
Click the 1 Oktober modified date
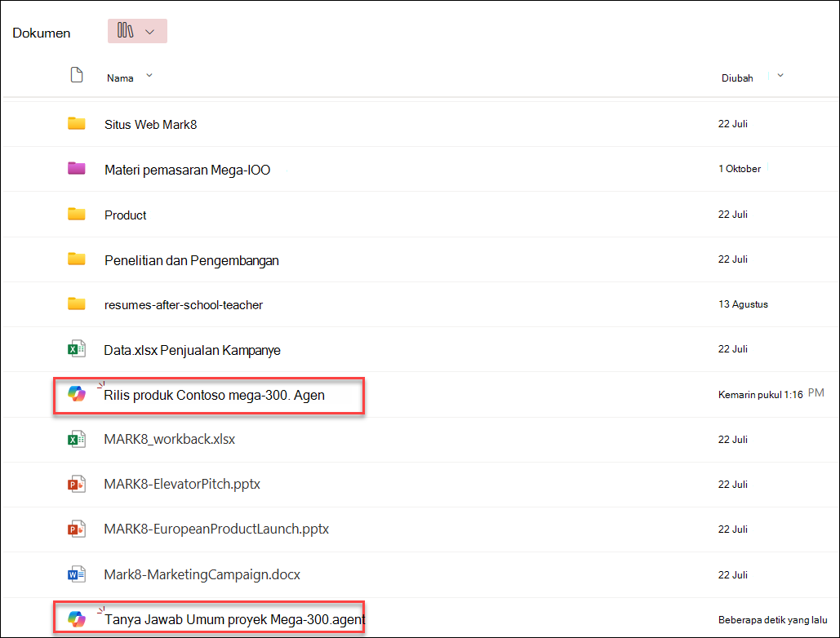tap(740, 169)
